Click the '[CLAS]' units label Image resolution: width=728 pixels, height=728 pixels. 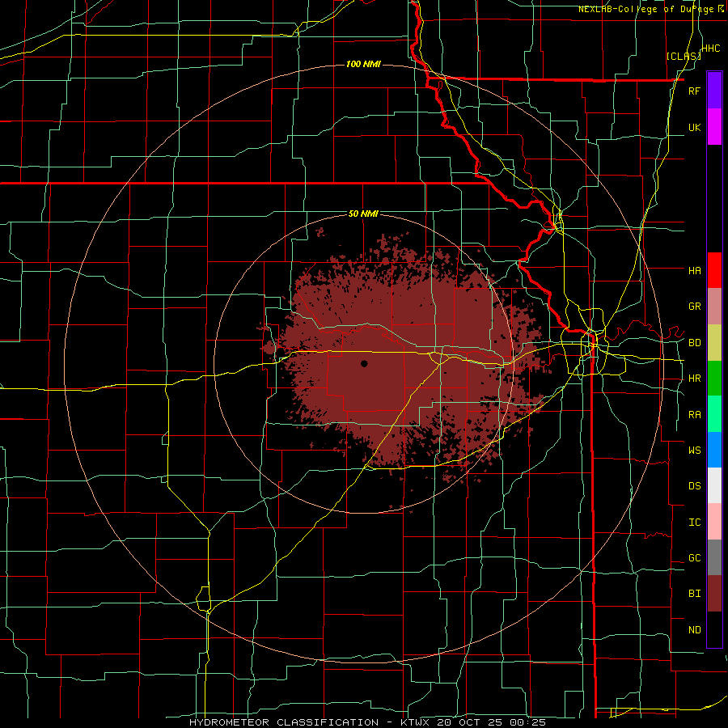(684, 57)
